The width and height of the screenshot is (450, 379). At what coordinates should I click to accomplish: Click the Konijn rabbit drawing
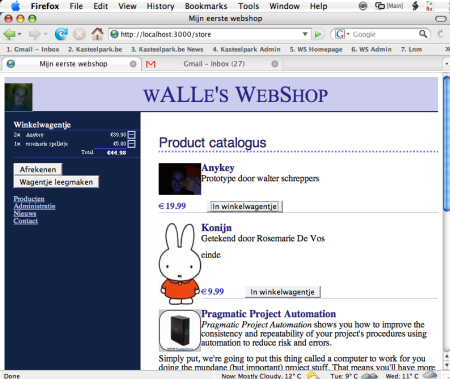coord(180,263)
